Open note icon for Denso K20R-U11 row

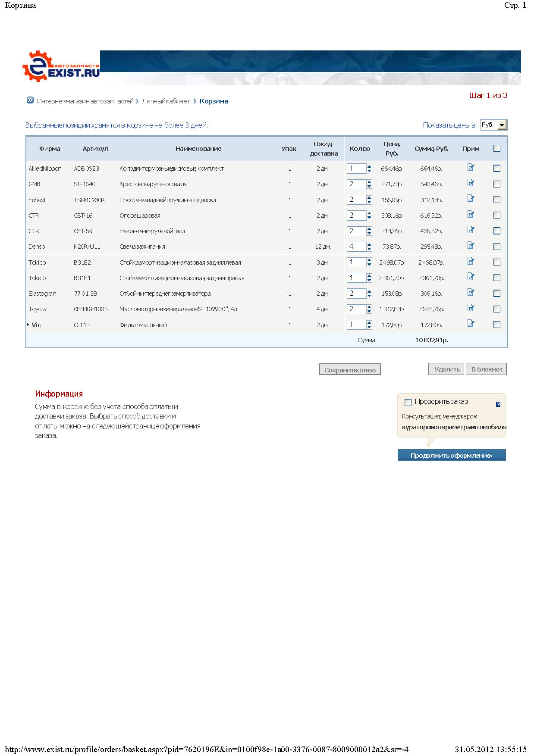click(471, 246)
